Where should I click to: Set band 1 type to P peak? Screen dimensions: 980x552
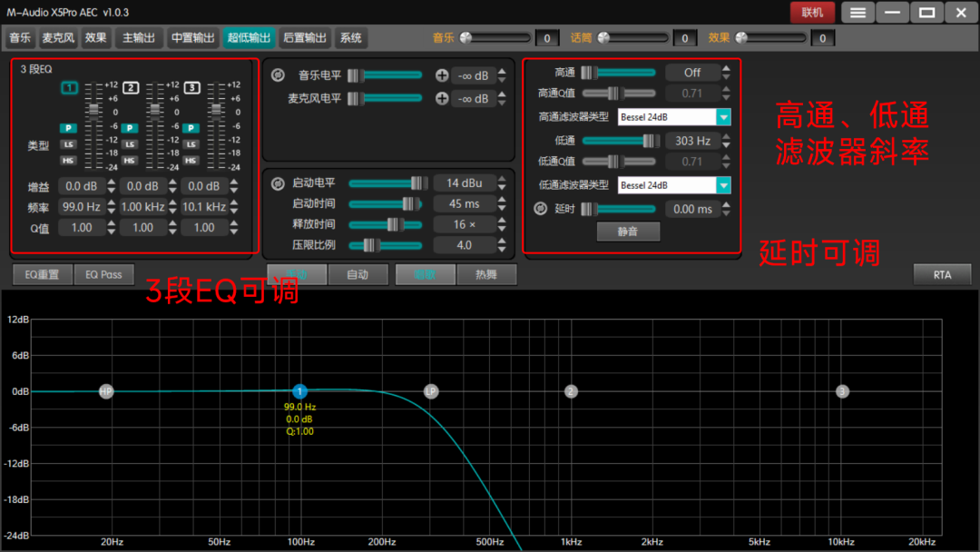click(x=68, y=128)
